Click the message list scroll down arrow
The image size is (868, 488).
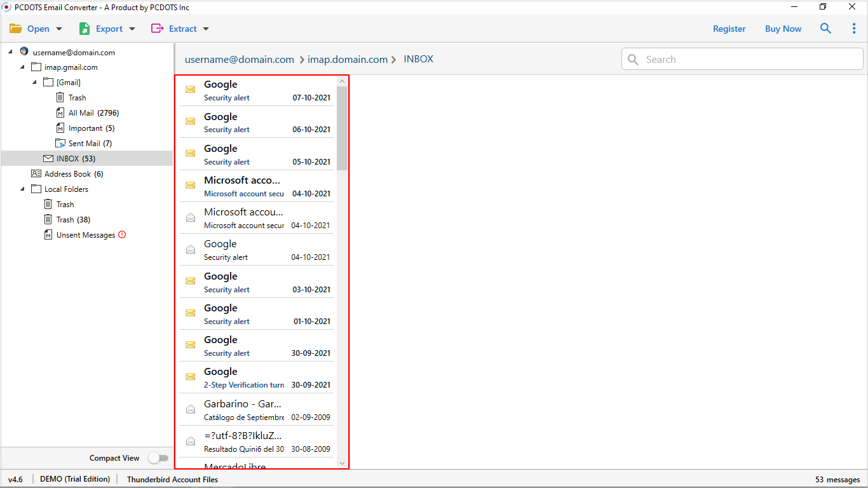[x=342, y=463]
